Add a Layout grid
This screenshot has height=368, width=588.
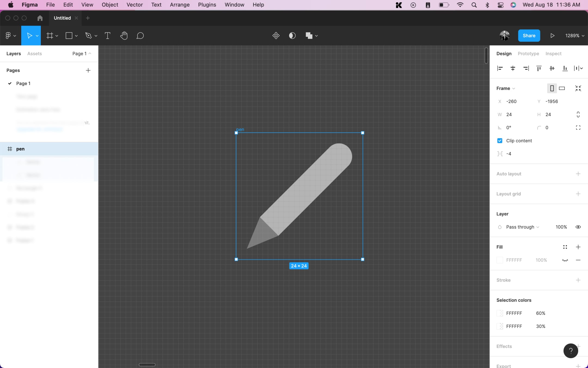[x=578, y=194]
